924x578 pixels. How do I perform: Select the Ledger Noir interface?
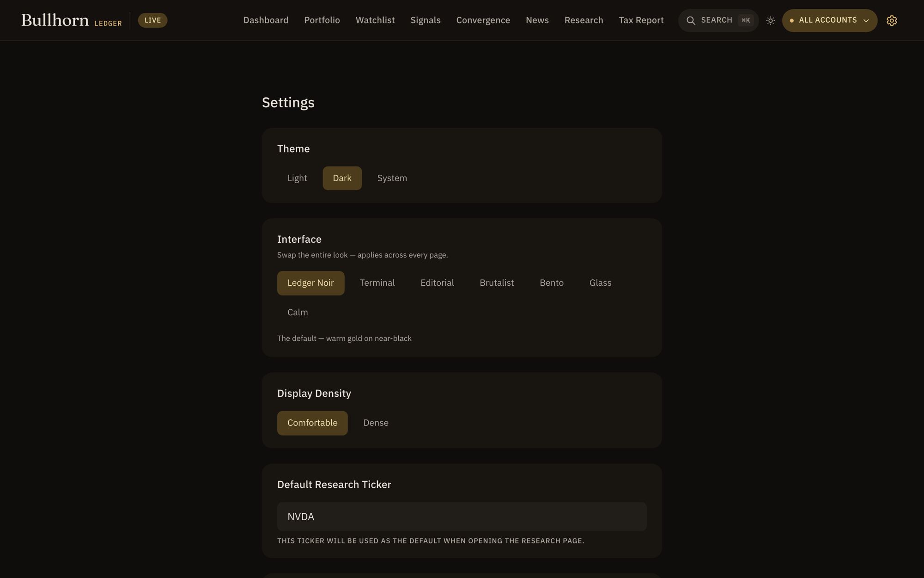point(310,283)
